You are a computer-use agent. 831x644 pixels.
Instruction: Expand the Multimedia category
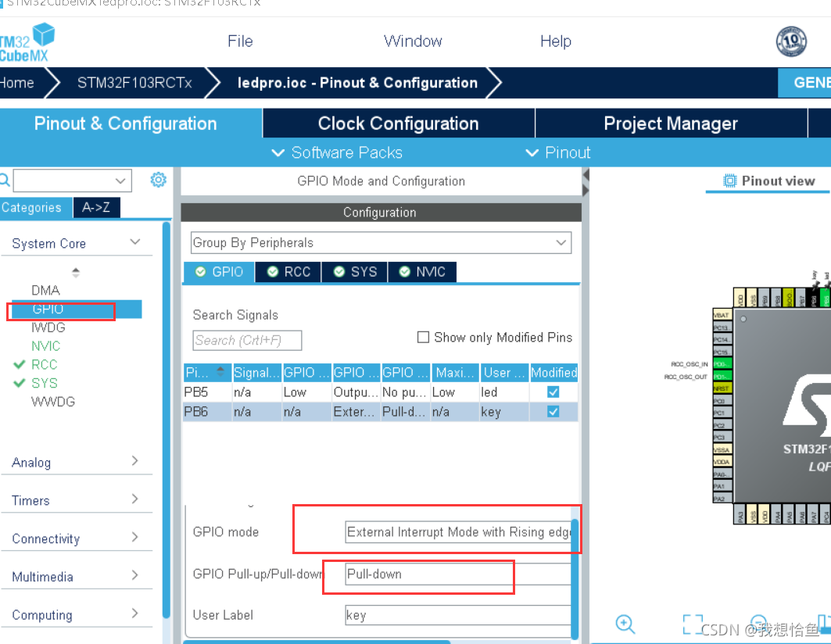point(135,575)
